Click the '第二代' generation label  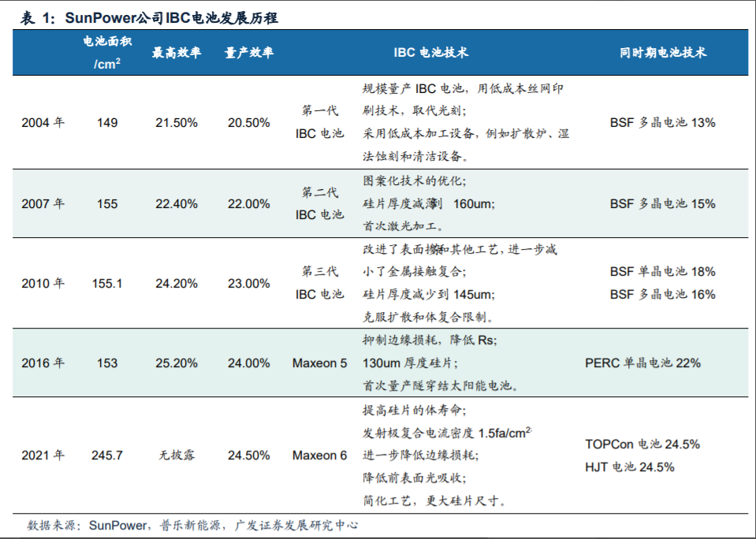tap(319, 191)
